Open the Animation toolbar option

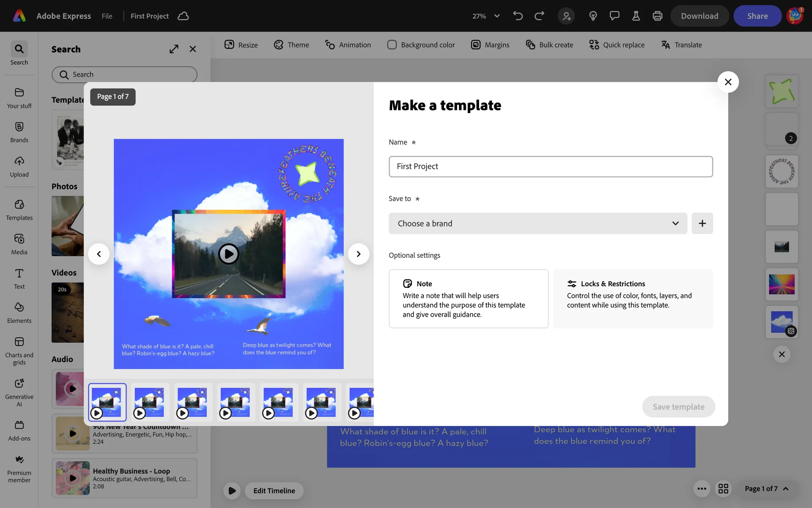click(348, 45)
